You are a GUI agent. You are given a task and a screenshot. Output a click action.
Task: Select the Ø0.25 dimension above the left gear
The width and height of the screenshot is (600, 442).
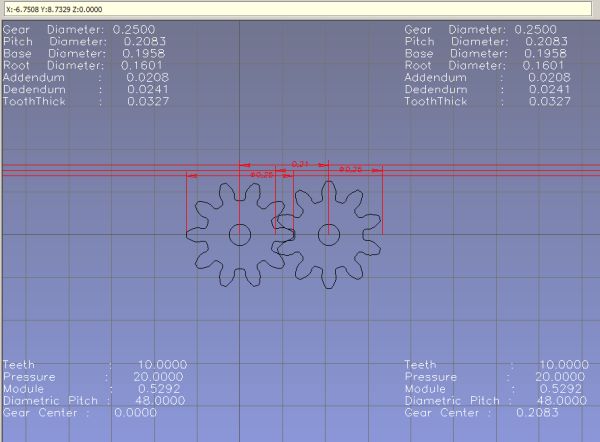[262, 175]
